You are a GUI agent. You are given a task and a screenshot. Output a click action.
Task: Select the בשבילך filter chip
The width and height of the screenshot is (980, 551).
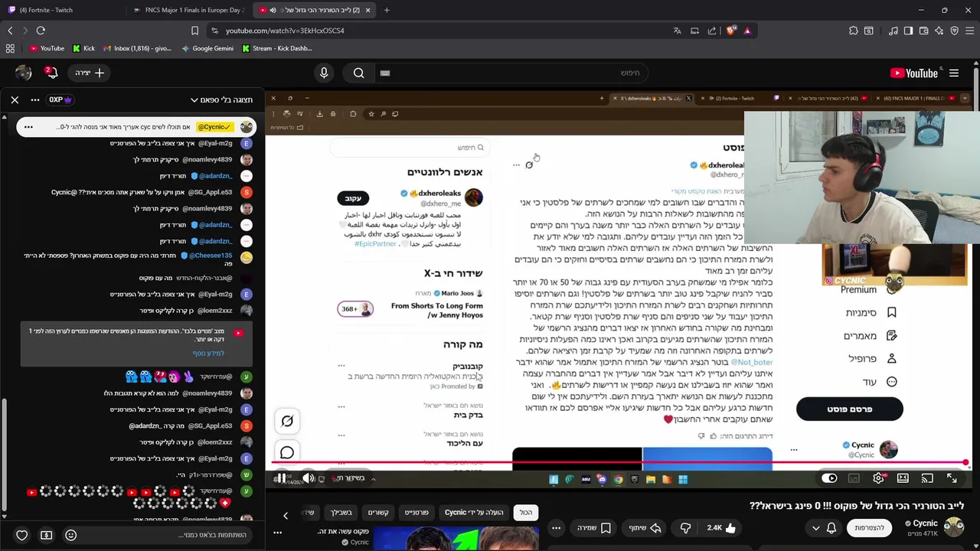[341, 513]
